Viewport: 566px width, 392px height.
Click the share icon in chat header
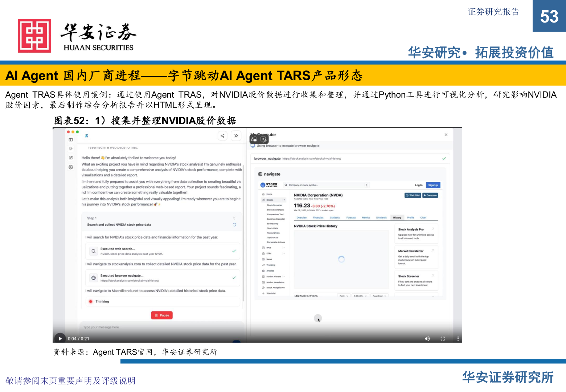222,136
